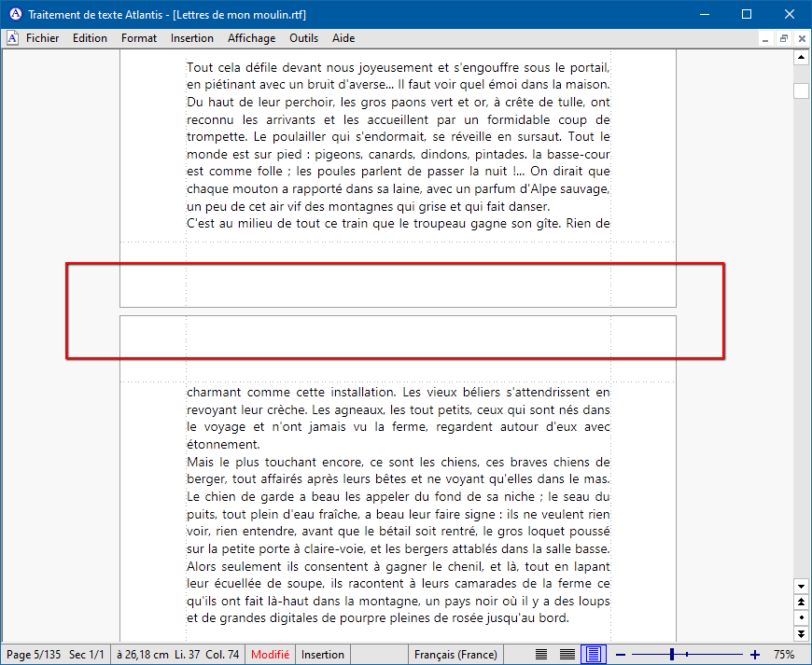
Task: Select the highlighted page layout view icon
Action: pyautogui.click(x=594, y=655)
